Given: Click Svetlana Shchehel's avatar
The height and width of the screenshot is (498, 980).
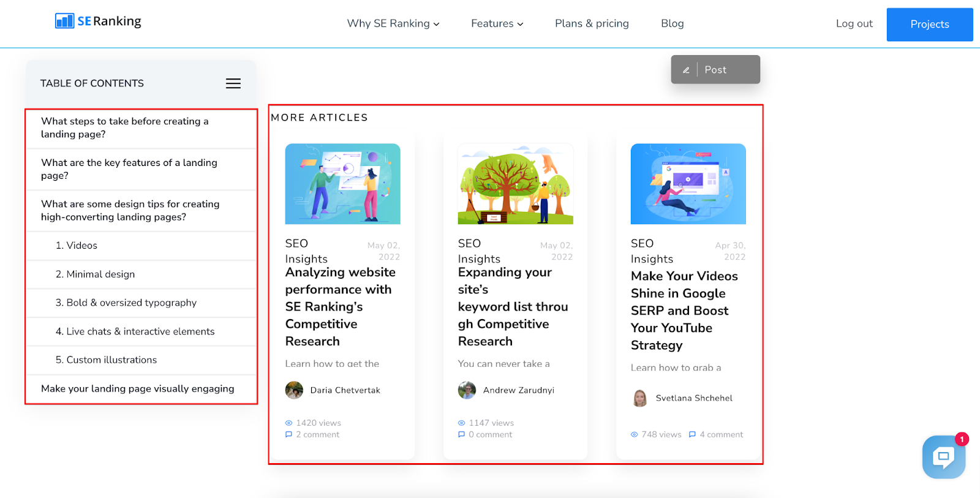Looking at the screenshot, I should click(640, 398).
